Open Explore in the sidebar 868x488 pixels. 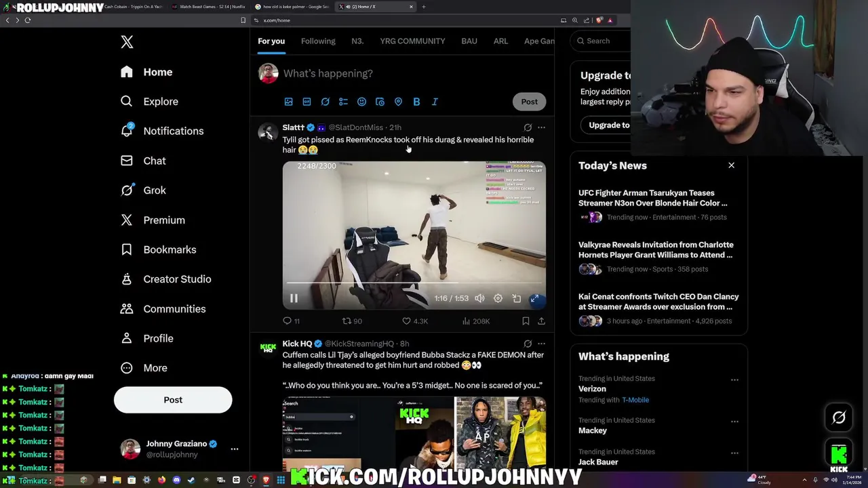pos(149,102)
